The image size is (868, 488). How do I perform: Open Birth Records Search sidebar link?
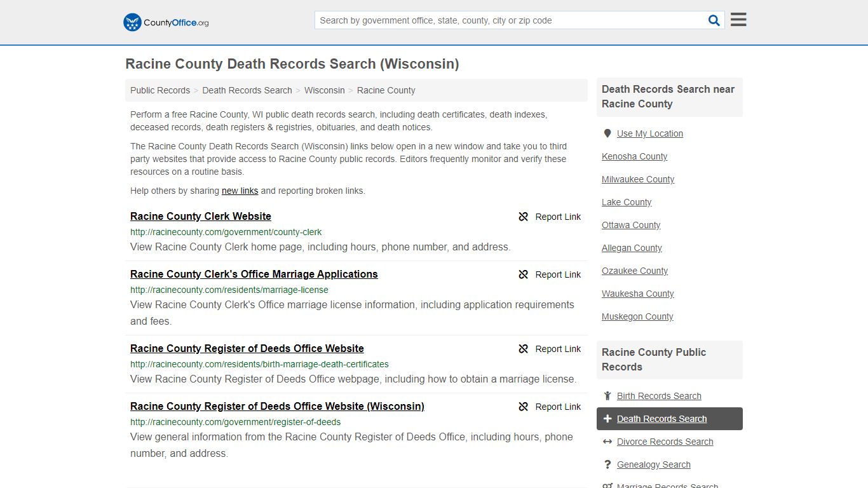click(x=659, y=396)
